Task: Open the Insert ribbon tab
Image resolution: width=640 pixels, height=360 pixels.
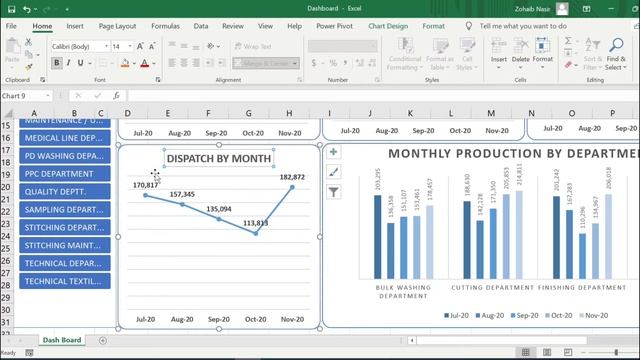Action: (75, 26)
